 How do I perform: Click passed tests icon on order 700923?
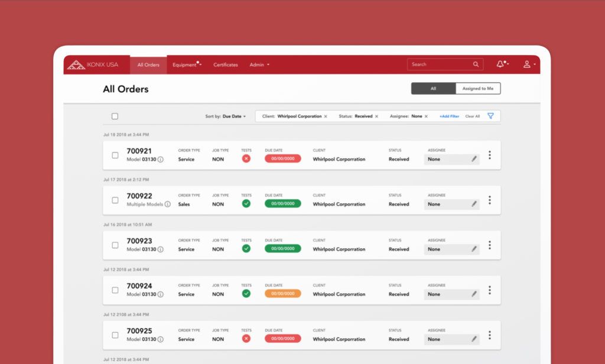coord(246,249)
